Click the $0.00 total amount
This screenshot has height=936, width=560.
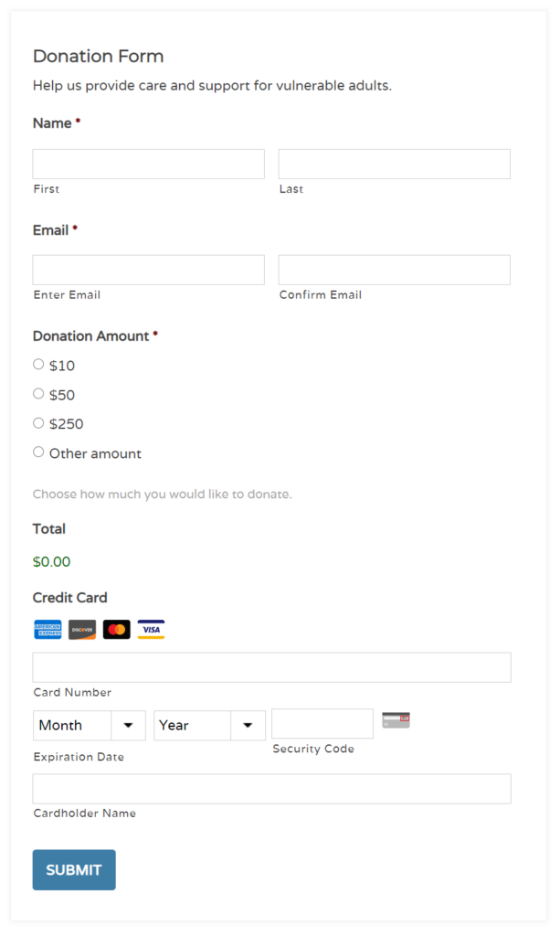(x=51, y=561)
